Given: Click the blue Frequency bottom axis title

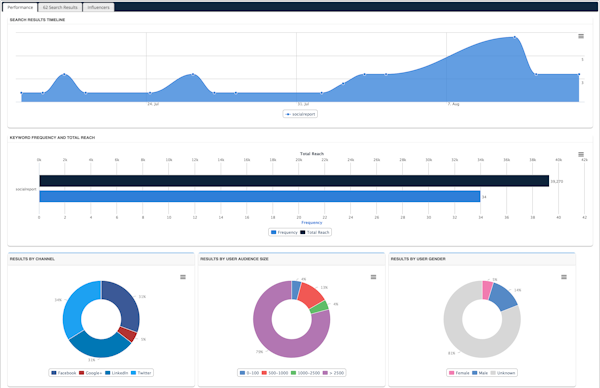Looking at the screenshot, I should [312, 222].
